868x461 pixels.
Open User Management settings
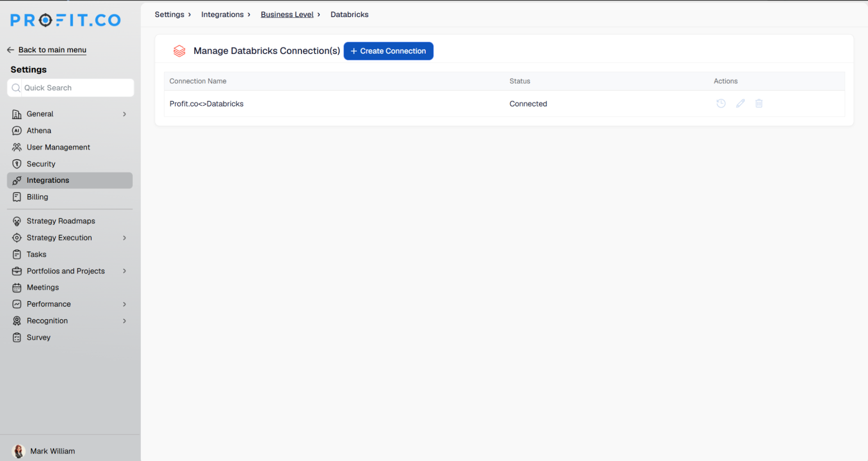(x=70, y=147)
